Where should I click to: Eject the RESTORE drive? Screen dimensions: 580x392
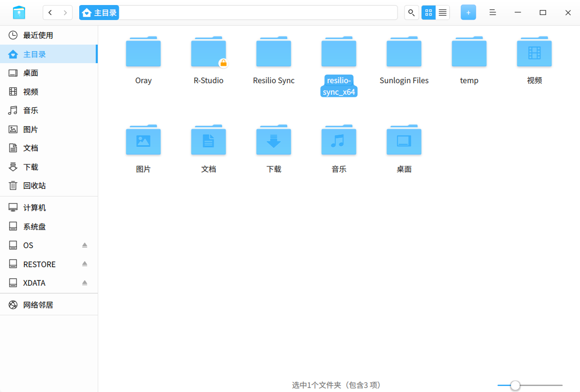[85, 264]
